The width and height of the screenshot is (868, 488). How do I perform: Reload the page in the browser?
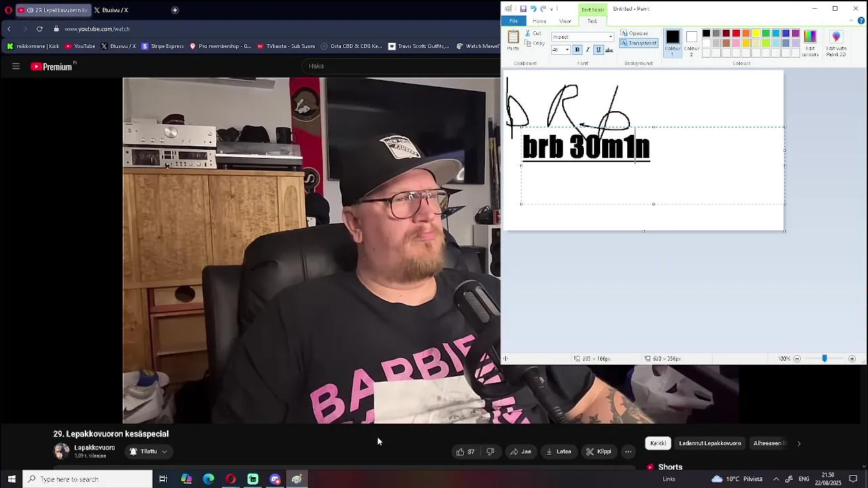39,29
